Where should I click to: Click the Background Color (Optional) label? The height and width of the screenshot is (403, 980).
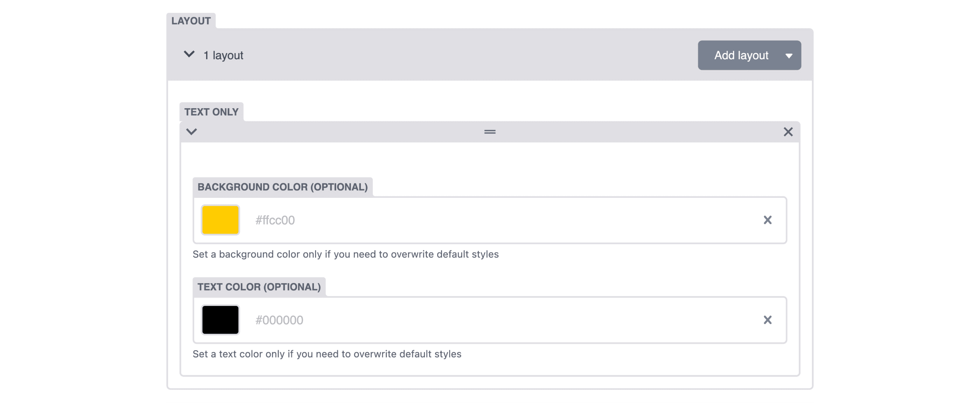coord(283,187)
